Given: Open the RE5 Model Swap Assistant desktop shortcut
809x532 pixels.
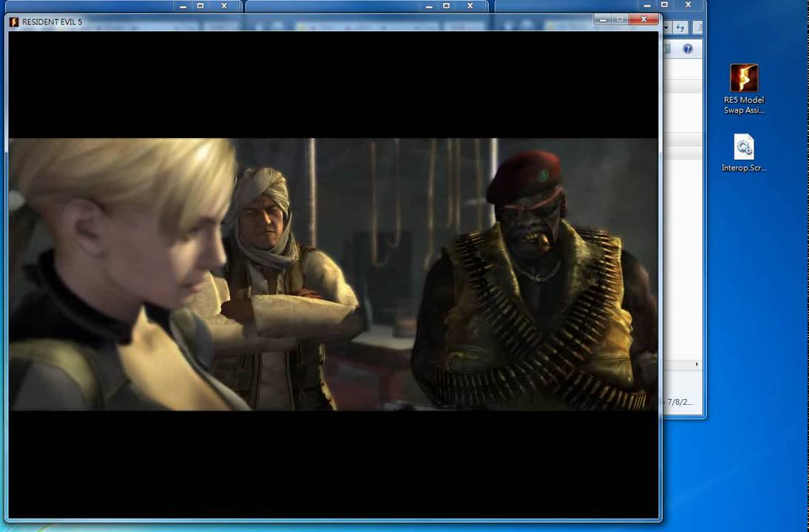Looking at the screenshot, I should [x=743, y=89].
